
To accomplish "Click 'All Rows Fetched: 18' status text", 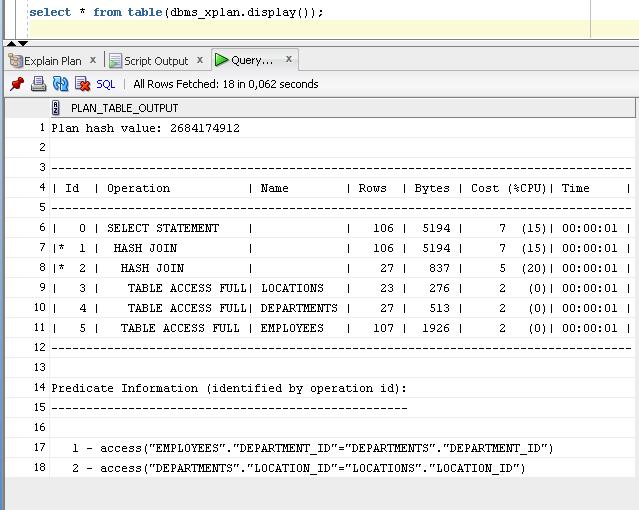I will (x=226, y=84).
